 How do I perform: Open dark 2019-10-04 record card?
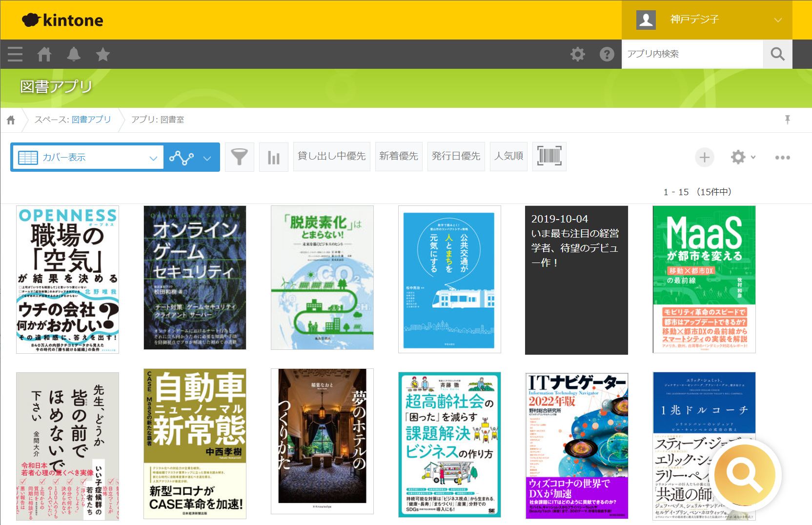576,280
